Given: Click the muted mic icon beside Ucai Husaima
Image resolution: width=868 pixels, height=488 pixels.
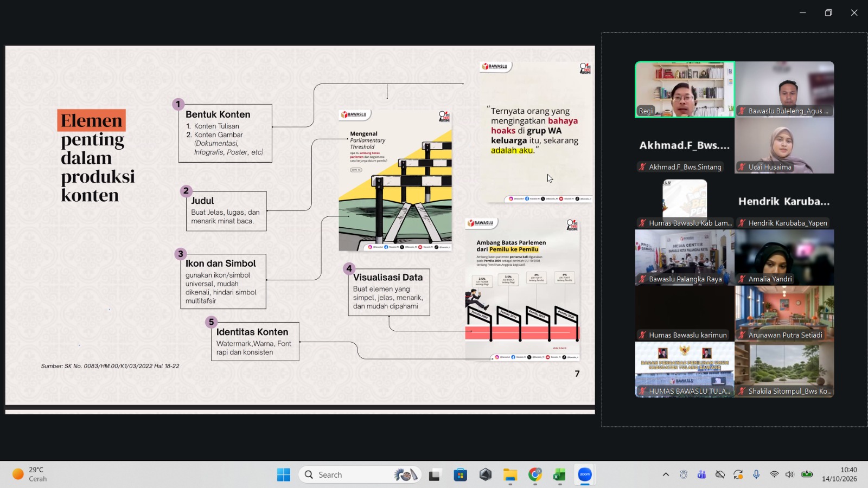Looking at the screenshot, I should 742,167.
